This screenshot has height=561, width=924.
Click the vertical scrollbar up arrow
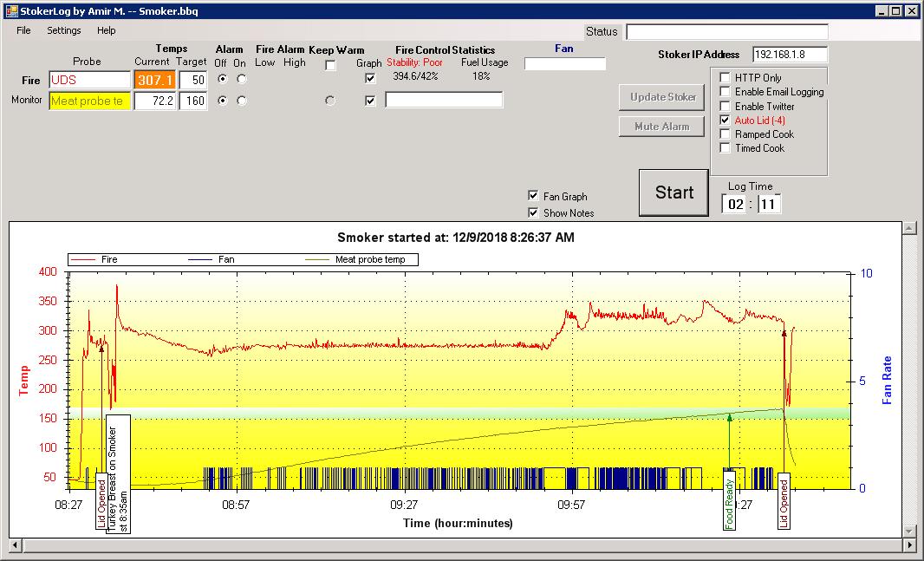909,228
